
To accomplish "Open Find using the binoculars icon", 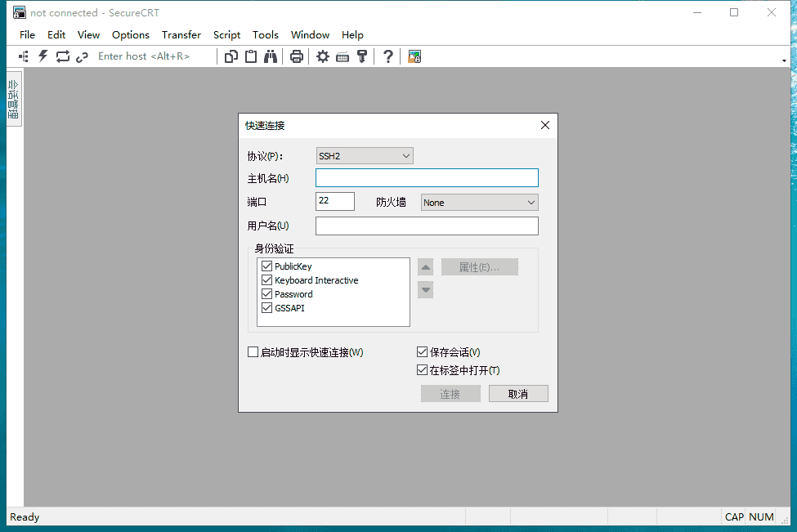I will coord(271,56).
